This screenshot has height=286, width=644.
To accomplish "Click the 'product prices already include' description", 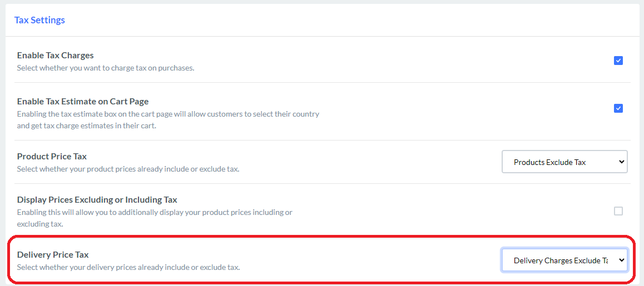I will click(128, 169).
